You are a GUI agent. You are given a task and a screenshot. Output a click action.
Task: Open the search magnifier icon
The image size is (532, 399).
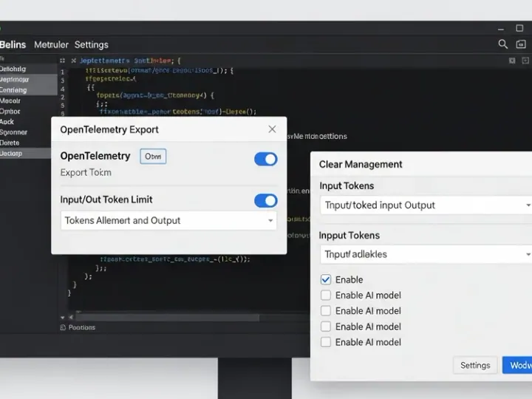point(503,44)
